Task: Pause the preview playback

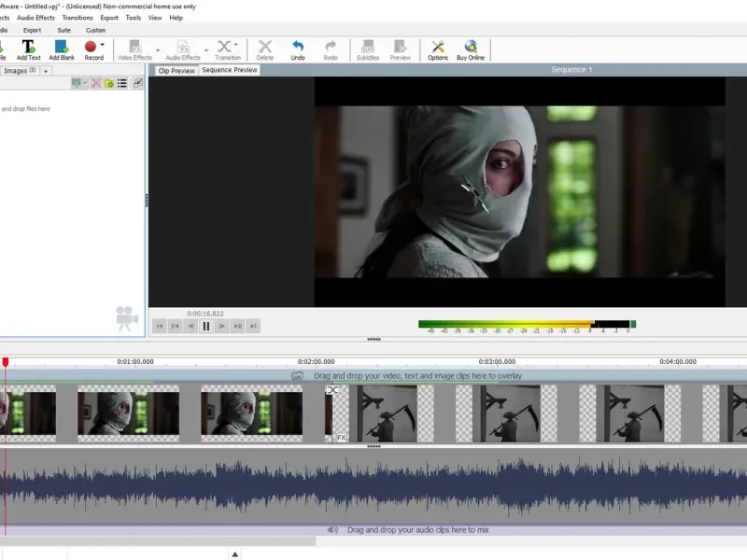Action: pos(206,326)
